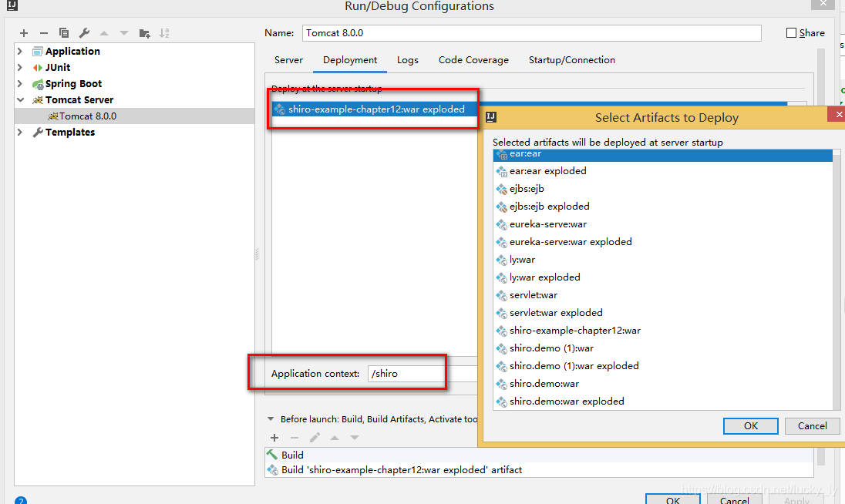Copy configuration using duplicate icon
Viewport: 845px width, 504px height.
(63, 33)
